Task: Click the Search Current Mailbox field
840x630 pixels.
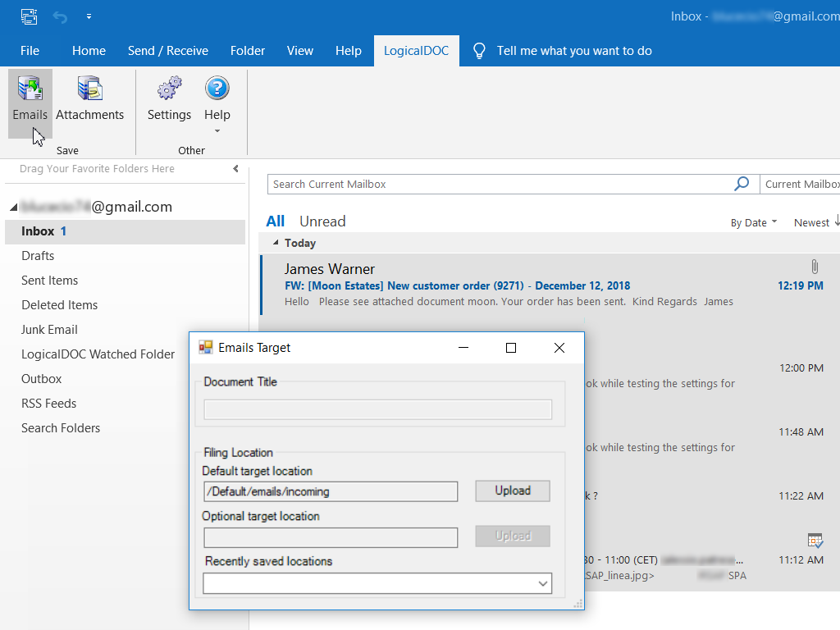Action: [501, 184]
